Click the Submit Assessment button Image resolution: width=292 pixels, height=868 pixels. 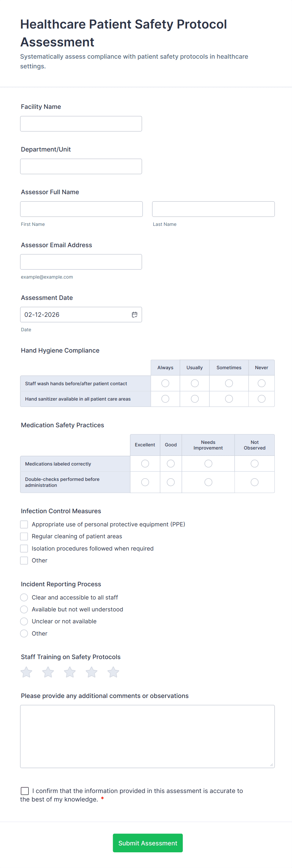(148, 843)
